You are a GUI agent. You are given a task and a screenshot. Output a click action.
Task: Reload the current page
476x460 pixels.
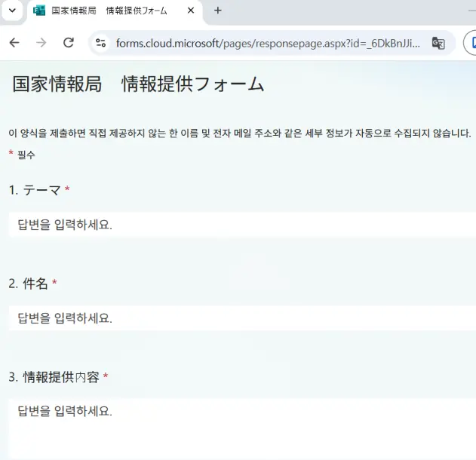click(x=69, y=43)
